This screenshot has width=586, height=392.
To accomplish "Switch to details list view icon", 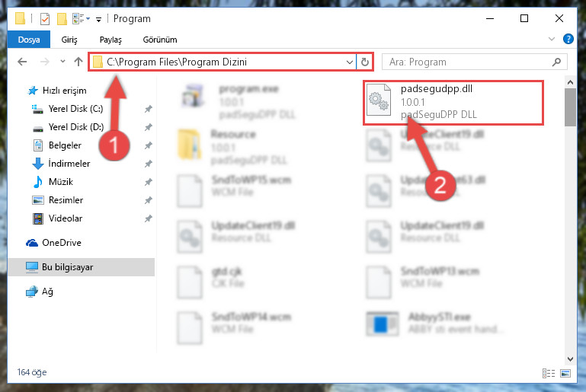I will click(x=549, y=373).
